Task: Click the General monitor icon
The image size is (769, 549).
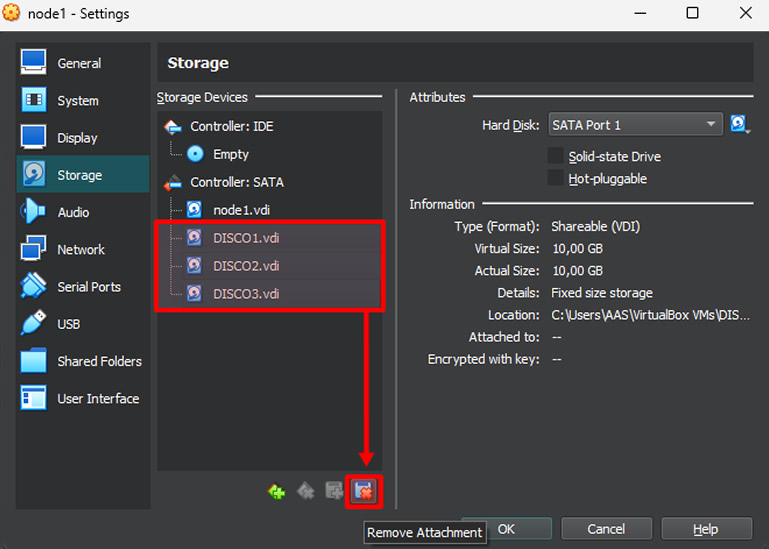Action: (33, 62)
